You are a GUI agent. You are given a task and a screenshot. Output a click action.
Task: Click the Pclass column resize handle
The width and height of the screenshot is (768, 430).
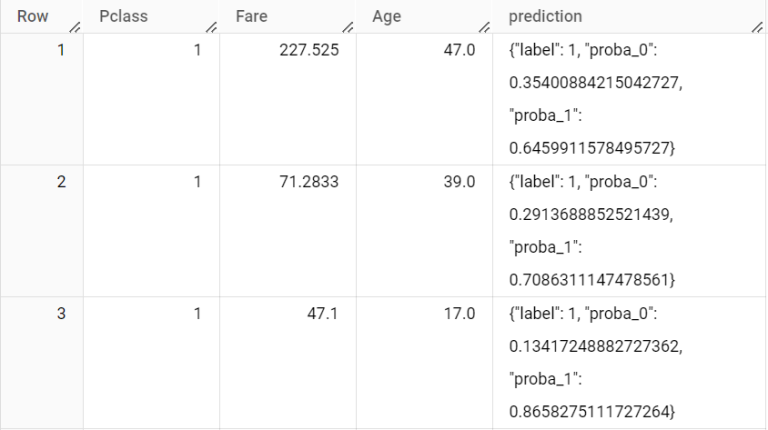point(210,27)
